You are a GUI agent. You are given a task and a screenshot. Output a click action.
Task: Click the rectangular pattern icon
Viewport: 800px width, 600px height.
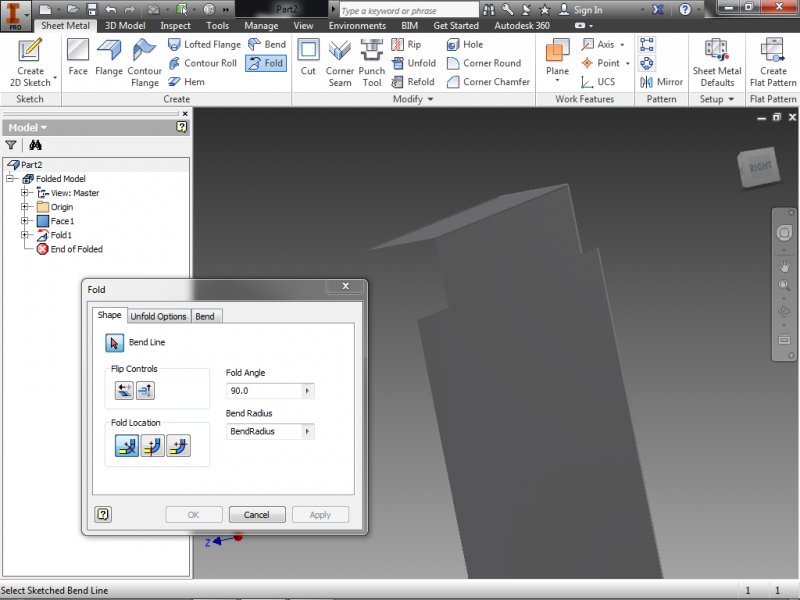[x=647, y=44]
